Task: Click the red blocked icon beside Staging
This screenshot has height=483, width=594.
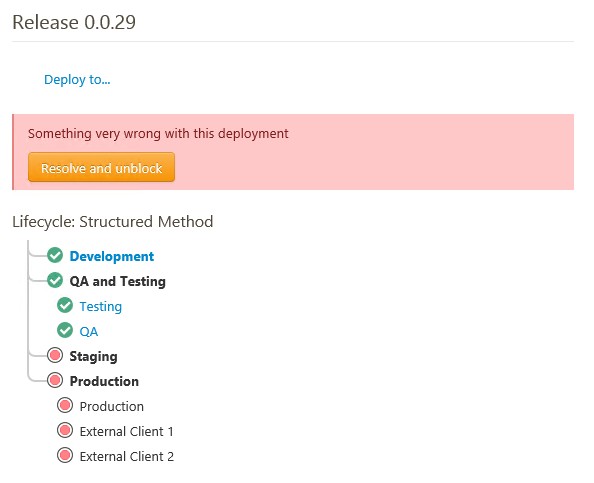Action: coord(55,355)
